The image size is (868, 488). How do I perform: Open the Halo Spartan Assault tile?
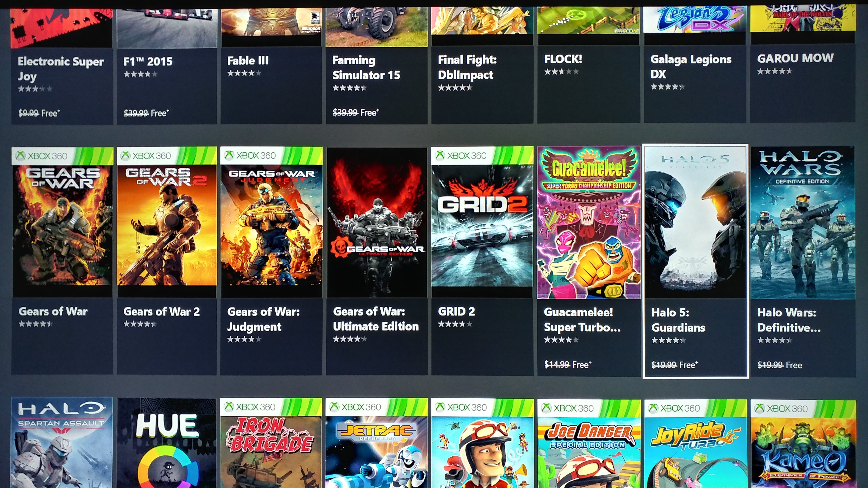tap(62, 443)
